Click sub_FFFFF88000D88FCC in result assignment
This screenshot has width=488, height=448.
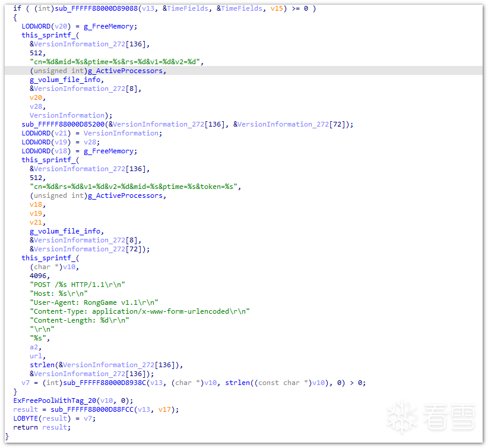pyautogui.click(x=92, y=409)
